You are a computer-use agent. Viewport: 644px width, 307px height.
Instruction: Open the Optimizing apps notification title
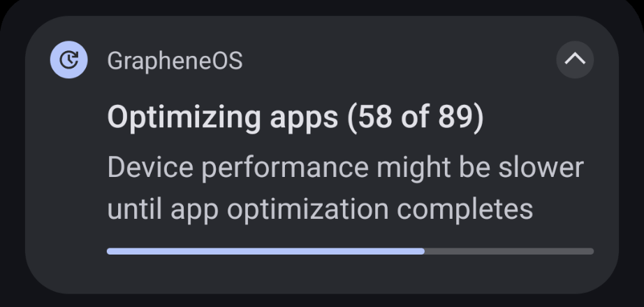[x=295, y=117]
